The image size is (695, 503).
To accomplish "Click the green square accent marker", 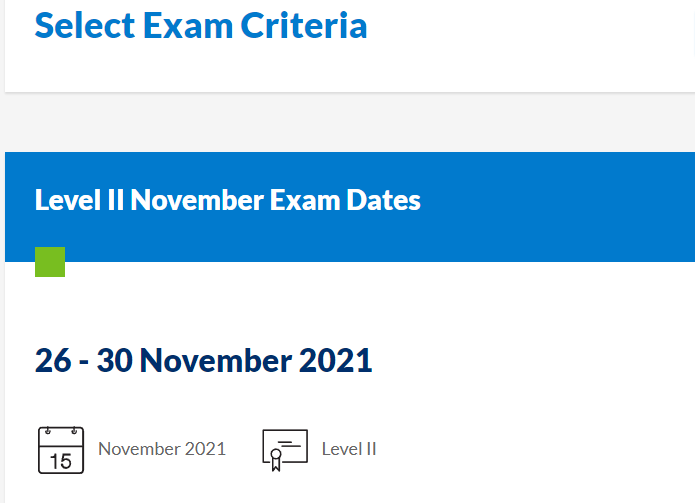I will pyautogui.click(x=50, y=262).
